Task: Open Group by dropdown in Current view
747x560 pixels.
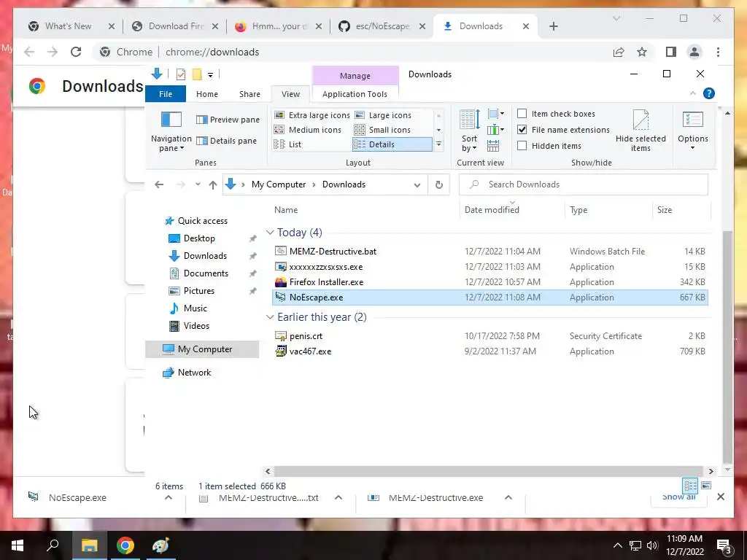Action: (x=496, y=114)
